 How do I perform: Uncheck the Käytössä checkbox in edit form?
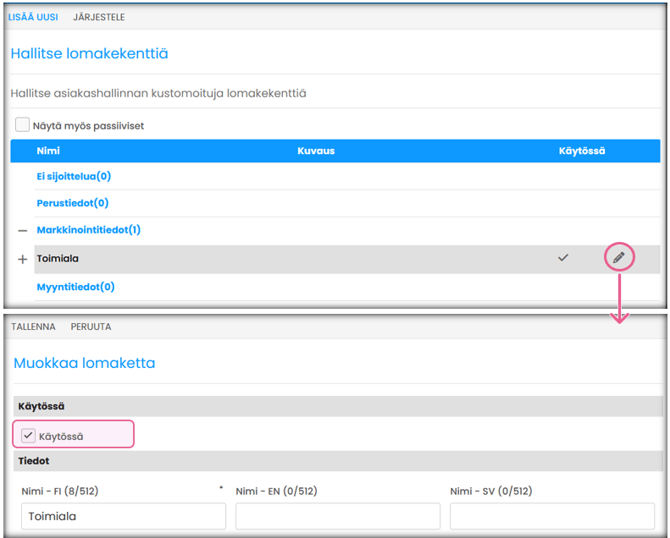coord(28,436)
